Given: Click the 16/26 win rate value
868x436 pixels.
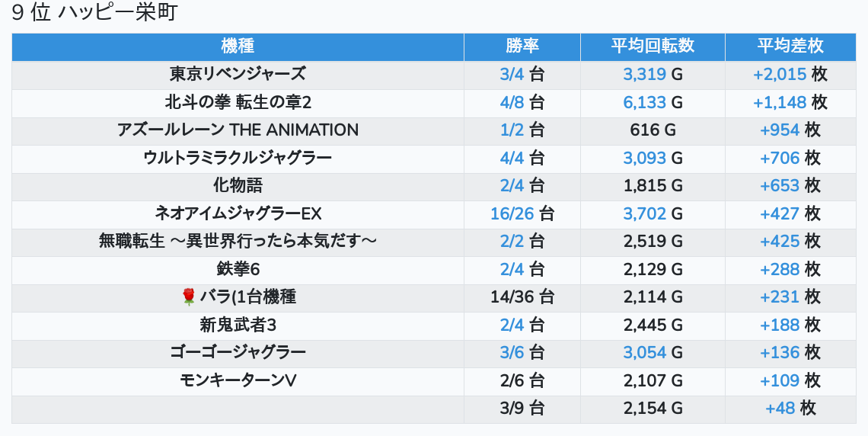Looking at the screenshot, I should pos(512,213).
